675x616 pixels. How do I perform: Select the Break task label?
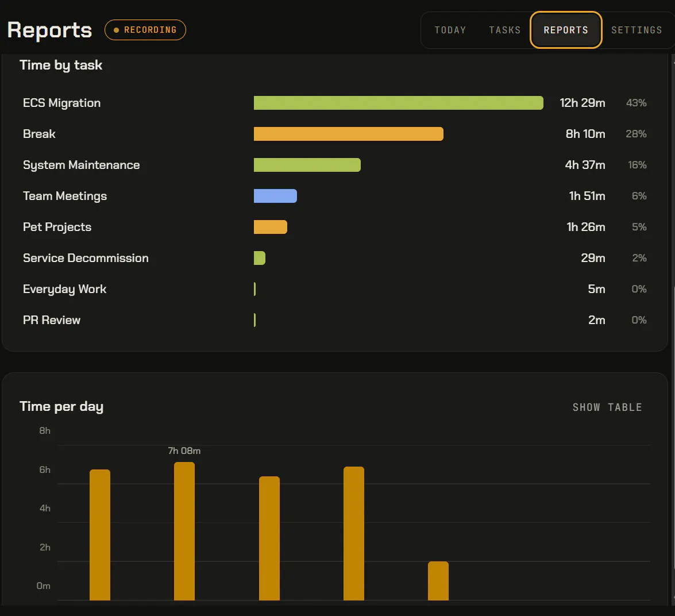pyautogui.click(x=39, y=134)
